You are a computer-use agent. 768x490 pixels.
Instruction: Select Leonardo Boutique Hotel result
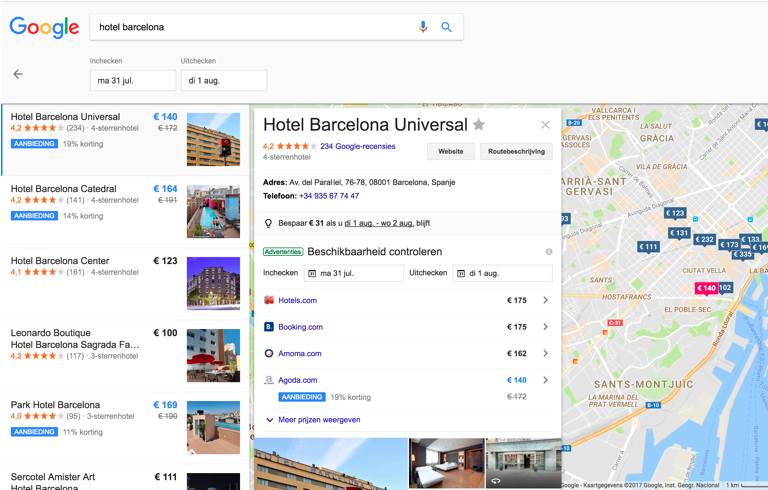[x=124, y=356]
